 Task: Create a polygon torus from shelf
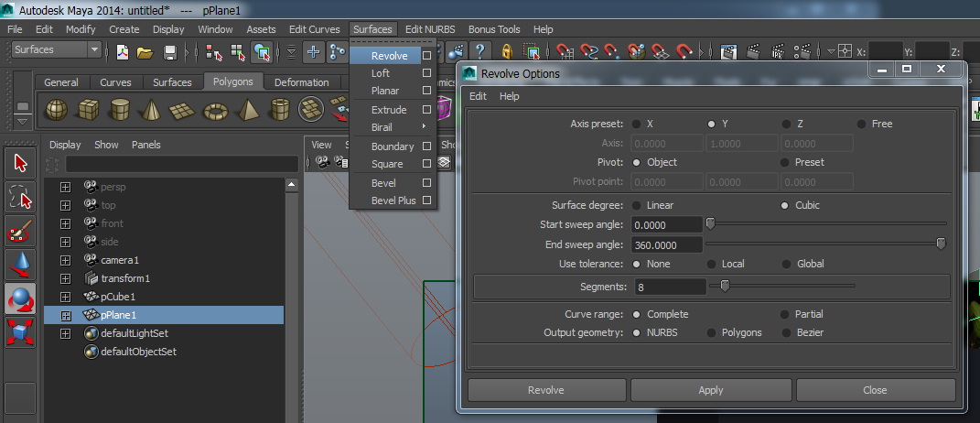[216, 111]
